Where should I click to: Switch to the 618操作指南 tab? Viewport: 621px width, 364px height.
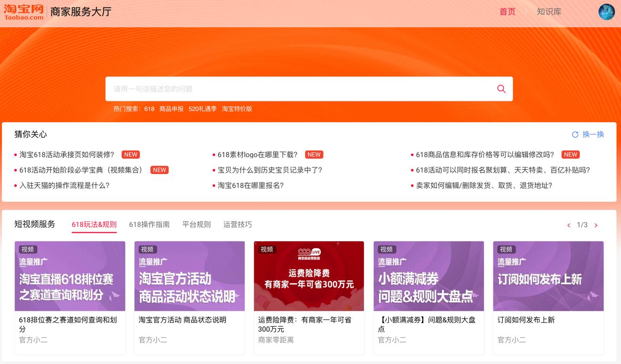coord(149,224)
